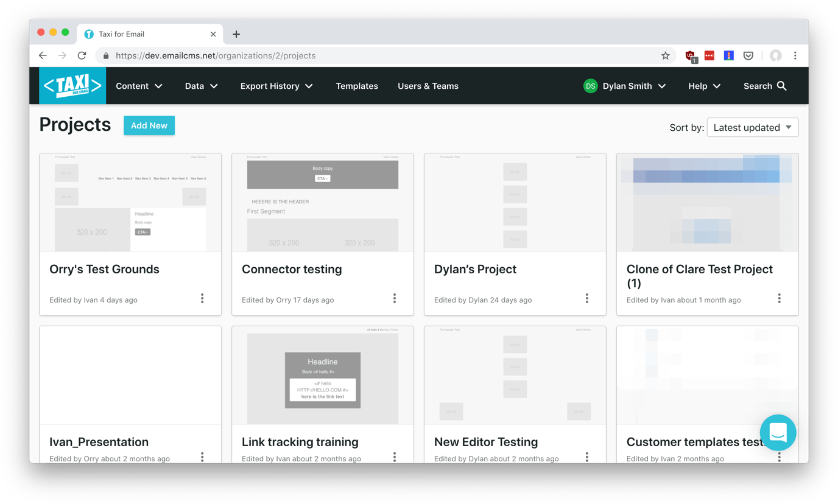The height and width of the screenshot is (504, 838).
Task: Click the 'Sort by:' label
Action: coord(686,127)
